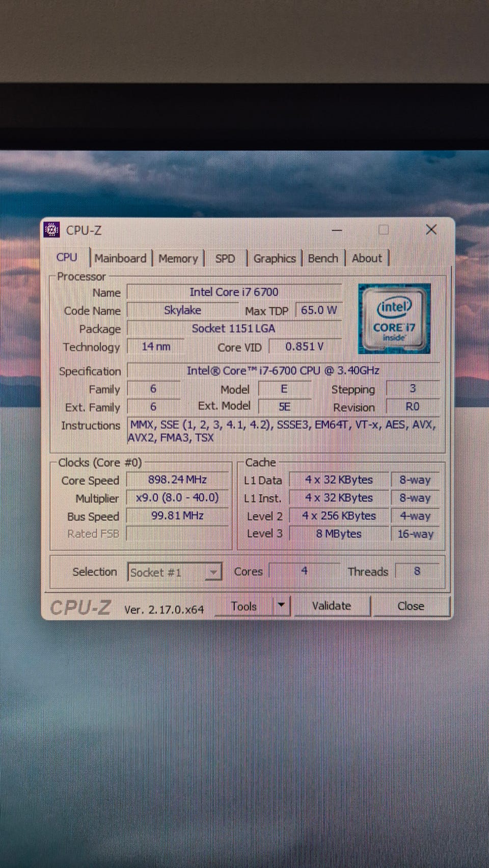Click the L1 Inst. value '4 x 32 KBytes'

[339, 498]
